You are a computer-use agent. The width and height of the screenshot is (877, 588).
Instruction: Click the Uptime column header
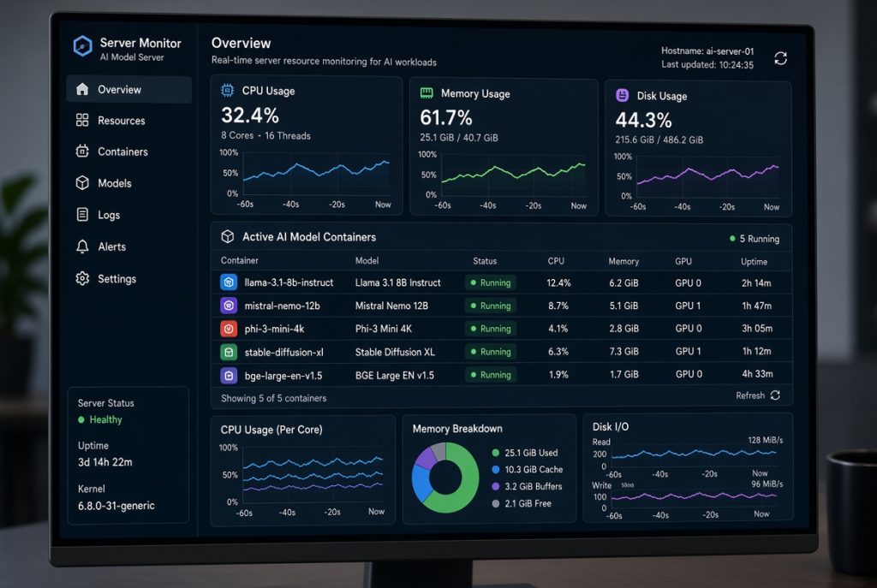pos(754,262)
